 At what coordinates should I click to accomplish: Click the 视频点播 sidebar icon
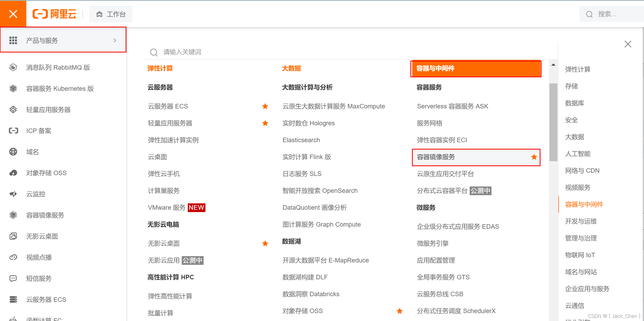tap(13, 257)
